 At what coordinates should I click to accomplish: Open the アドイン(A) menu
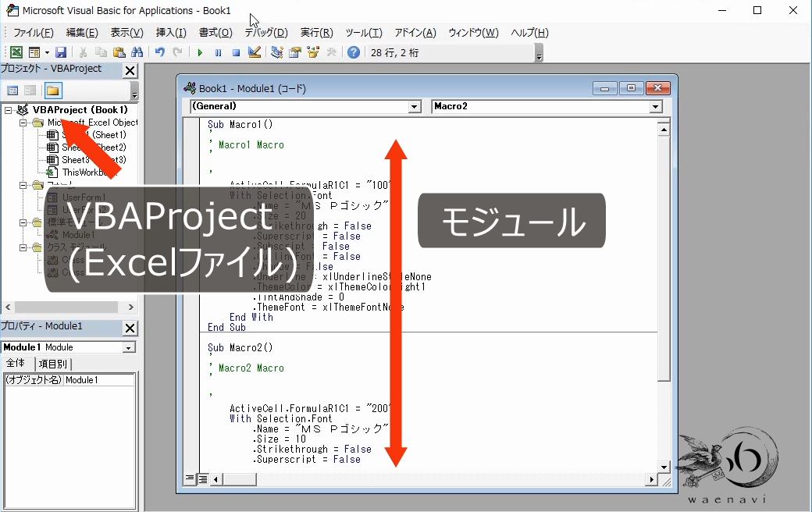415,33
